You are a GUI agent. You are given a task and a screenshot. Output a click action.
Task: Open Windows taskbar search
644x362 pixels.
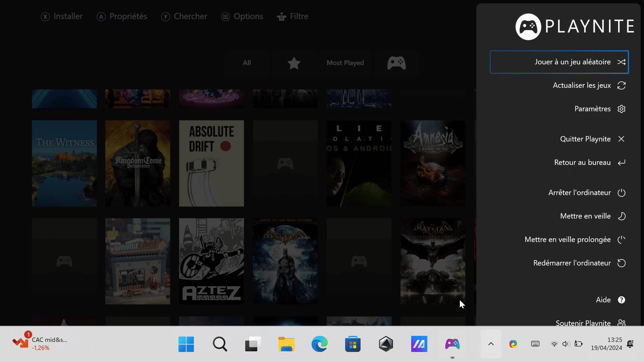[x=220, y=344]
